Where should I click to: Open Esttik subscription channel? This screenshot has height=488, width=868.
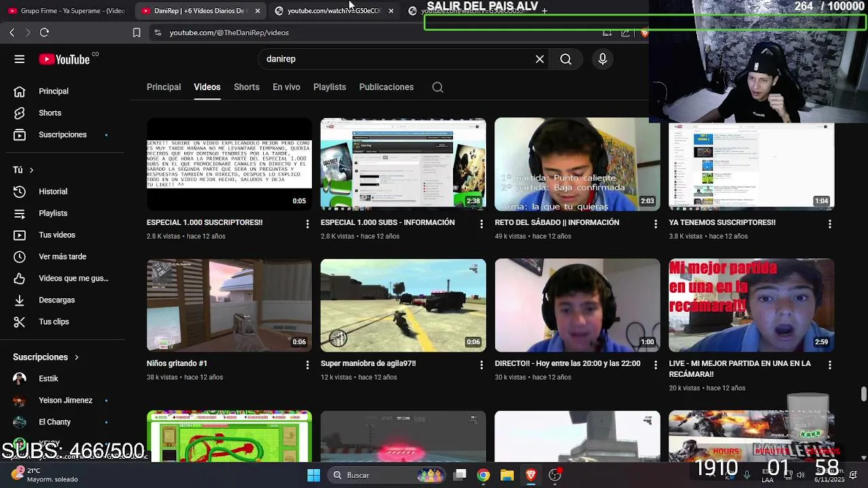[x=65, y=378]
